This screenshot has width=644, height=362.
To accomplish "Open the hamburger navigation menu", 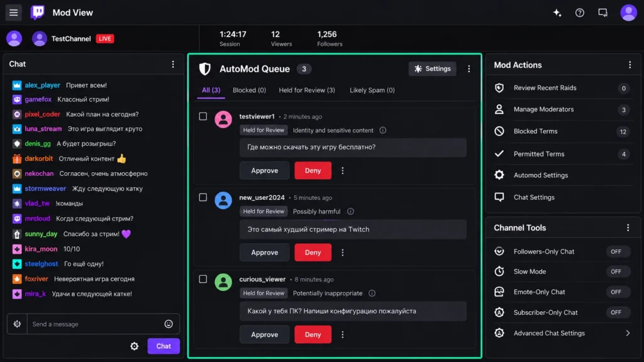I will pyautogui.click(x=14, y=13).
